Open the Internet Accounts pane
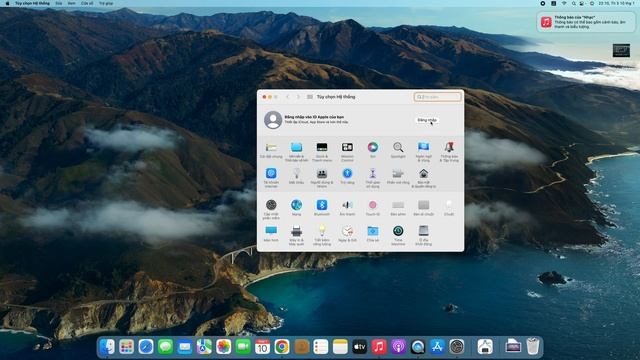The image size is (640, 360). [271, 173]
